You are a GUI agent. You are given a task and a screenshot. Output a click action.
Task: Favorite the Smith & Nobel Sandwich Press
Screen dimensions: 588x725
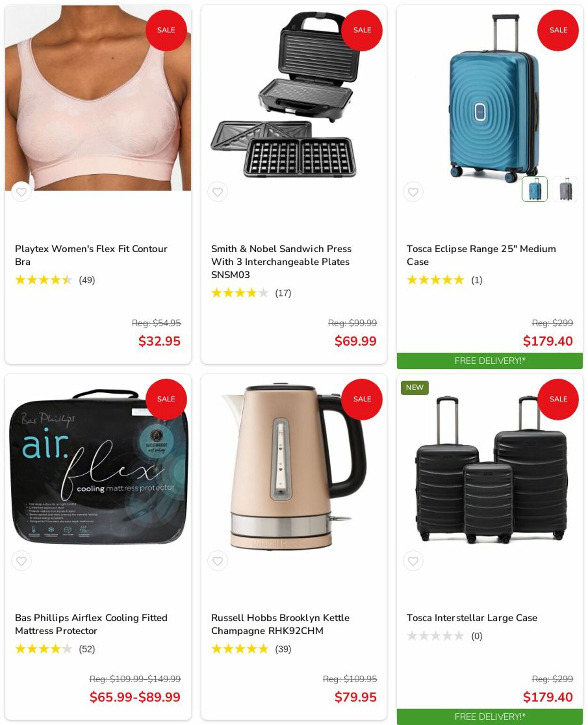tap(217, 192)
